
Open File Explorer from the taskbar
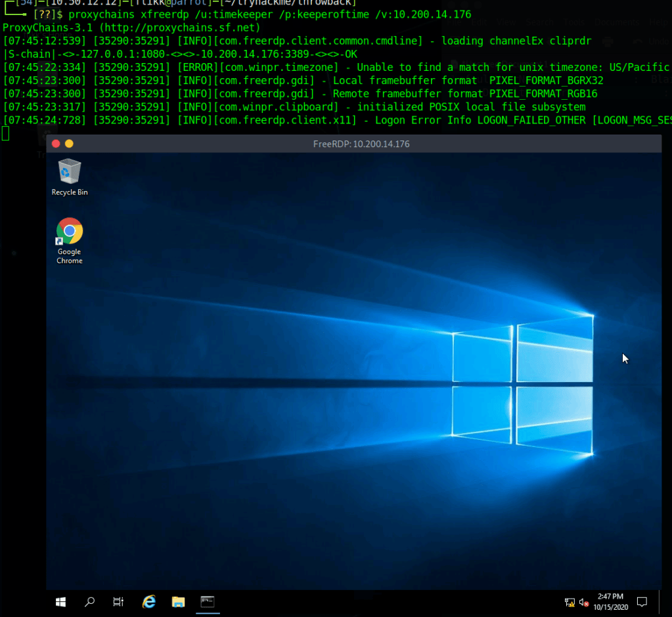[x=178, y=601]
